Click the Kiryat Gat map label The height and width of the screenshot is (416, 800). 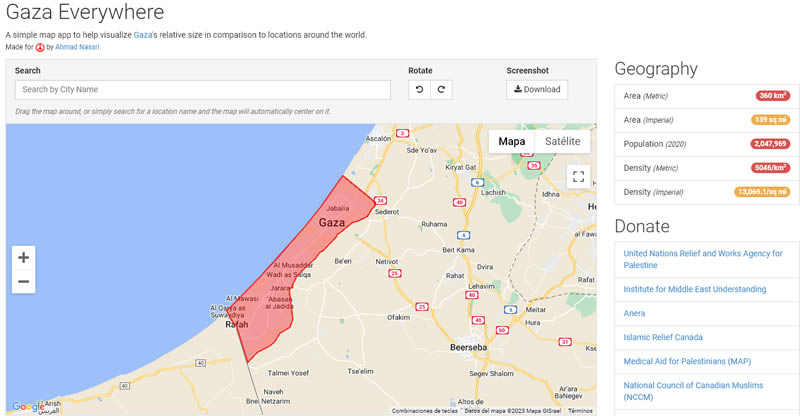point(461,167)
